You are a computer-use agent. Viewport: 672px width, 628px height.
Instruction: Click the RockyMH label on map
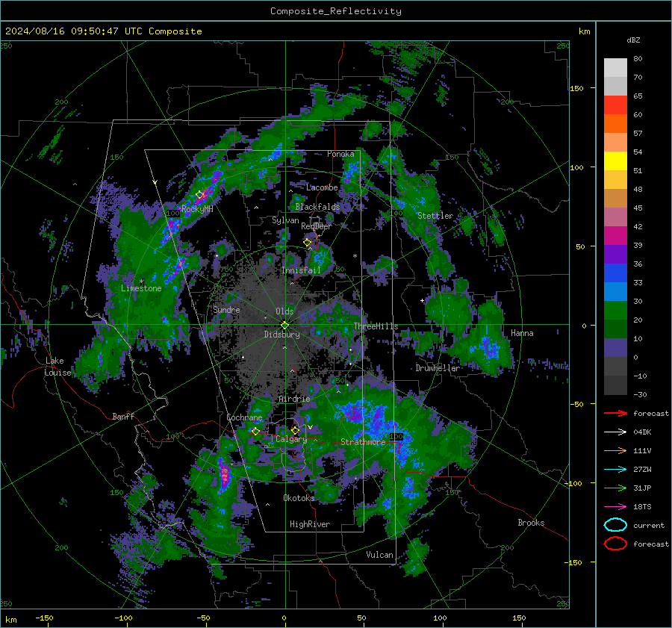(197, 209)
